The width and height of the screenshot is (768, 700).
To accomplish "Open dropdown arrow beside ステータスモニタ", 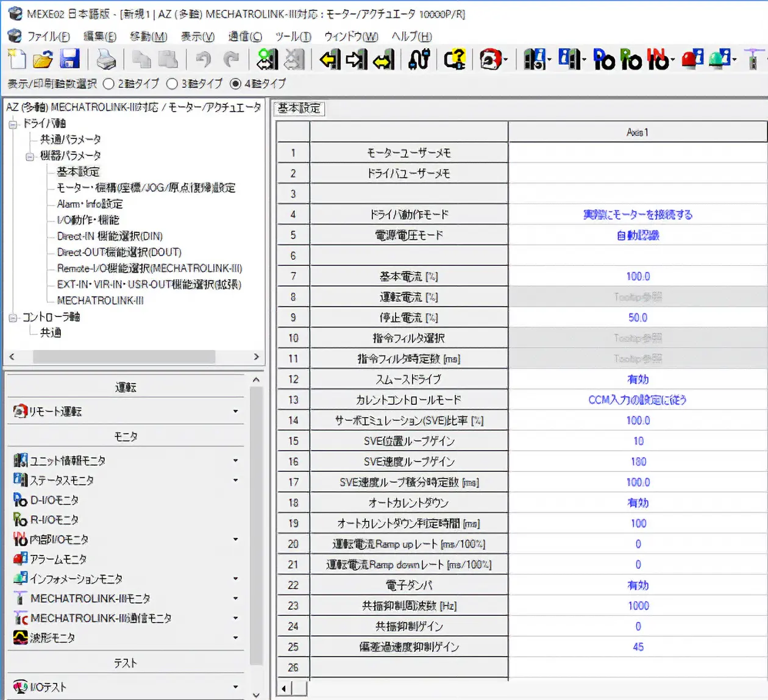I will [235, 480].
